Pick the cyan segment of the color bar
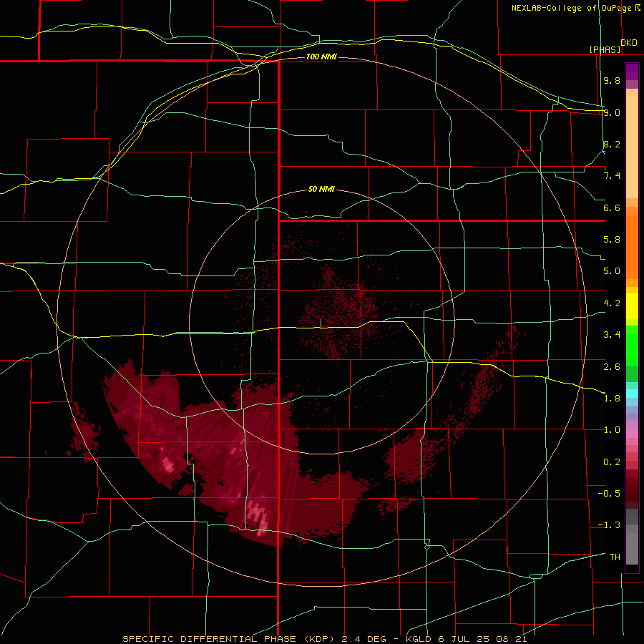Screen dimensions: 644x644 (x=632, y=394)
